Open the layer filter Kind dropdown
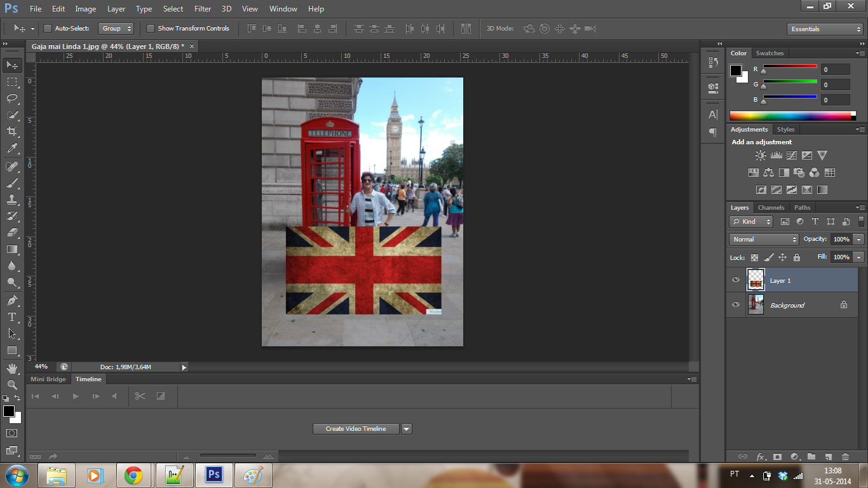The image size is (868, 488). pos(751,222)
